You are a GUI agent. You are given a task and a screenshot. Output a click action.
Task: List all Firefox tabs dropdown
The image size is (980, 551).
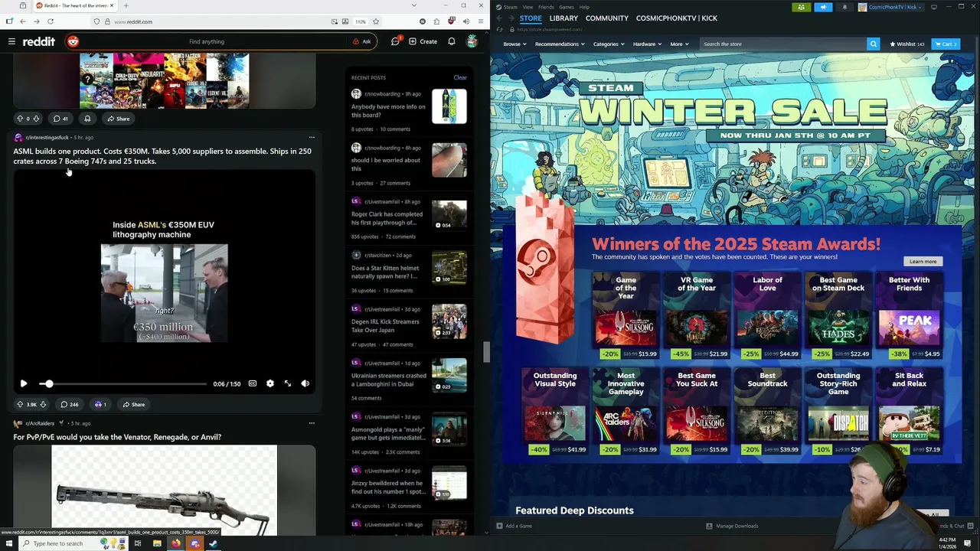pyautogui.click(x=413, y=5)
